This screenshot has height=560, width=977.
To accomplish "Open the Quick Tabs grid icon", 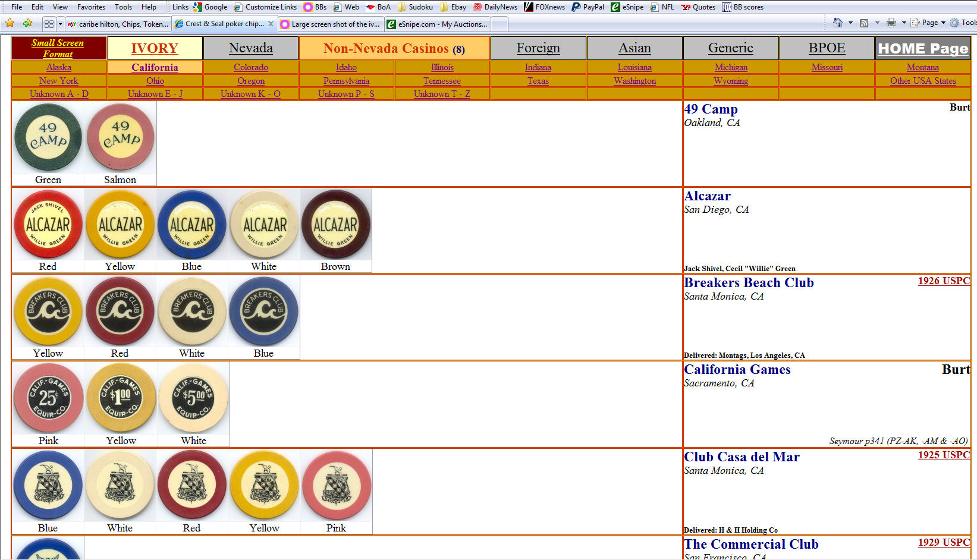I will click(49, 24).
